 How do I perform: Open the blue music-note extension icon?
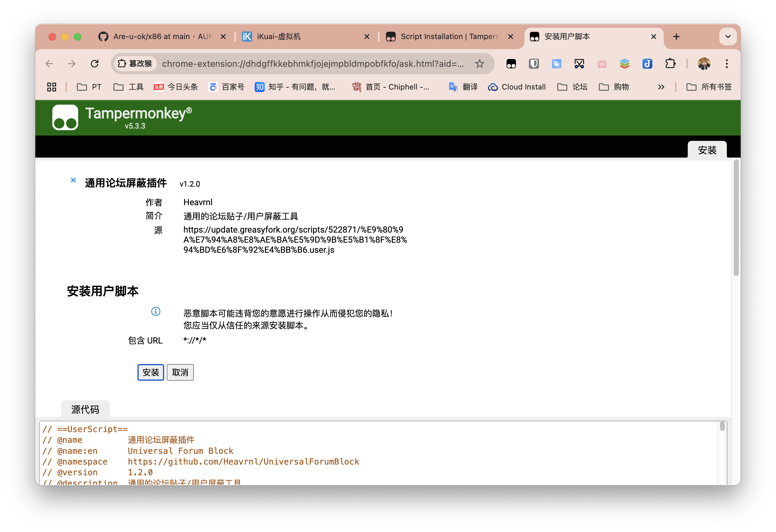pos(647,63)
